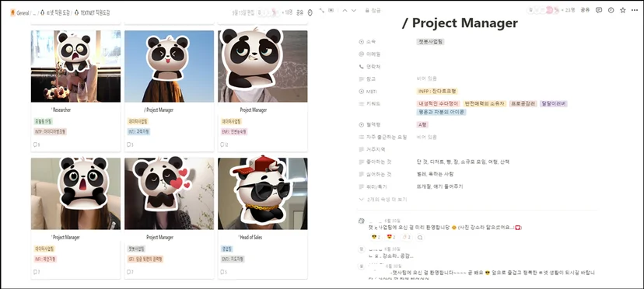Click 공유 share button in right top bar

[585, 10]
